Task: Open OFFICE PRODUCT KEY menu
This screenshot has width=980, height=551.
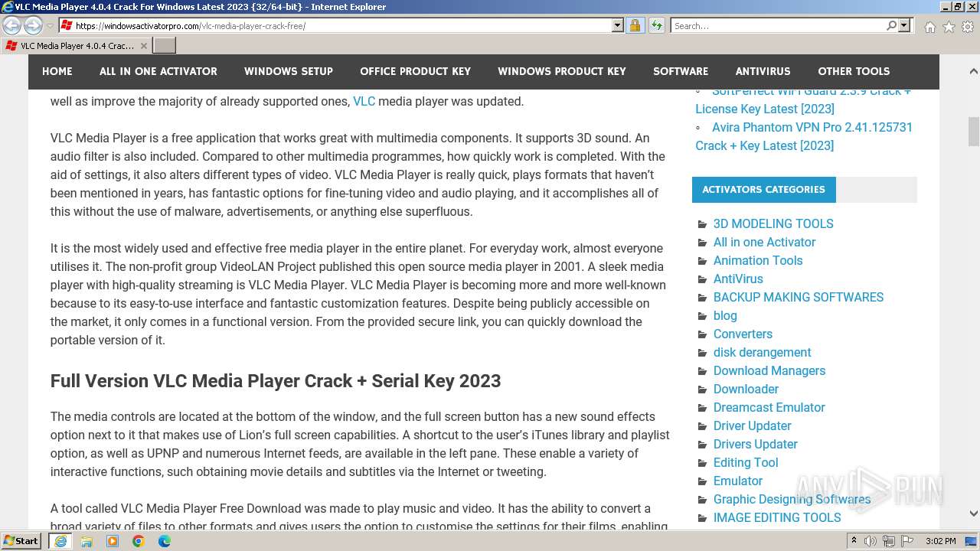Action: [x=416, y=71]
